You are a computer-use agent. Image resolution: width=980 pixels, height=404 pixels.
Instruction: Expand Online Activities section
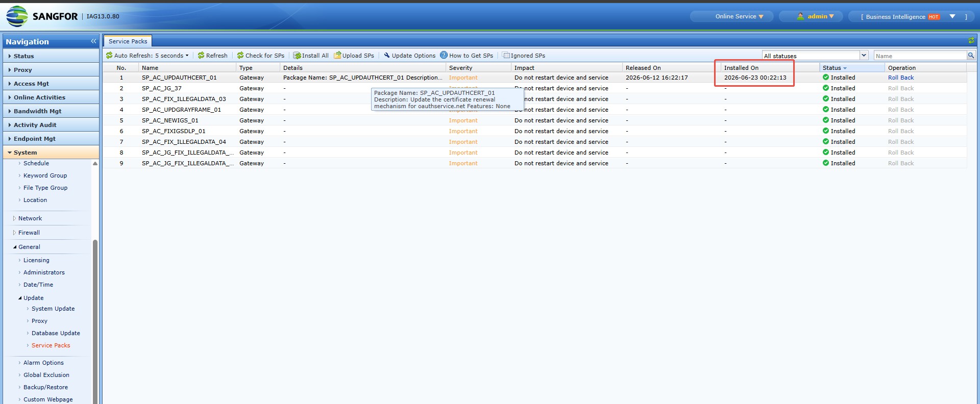tap(51, 97)
